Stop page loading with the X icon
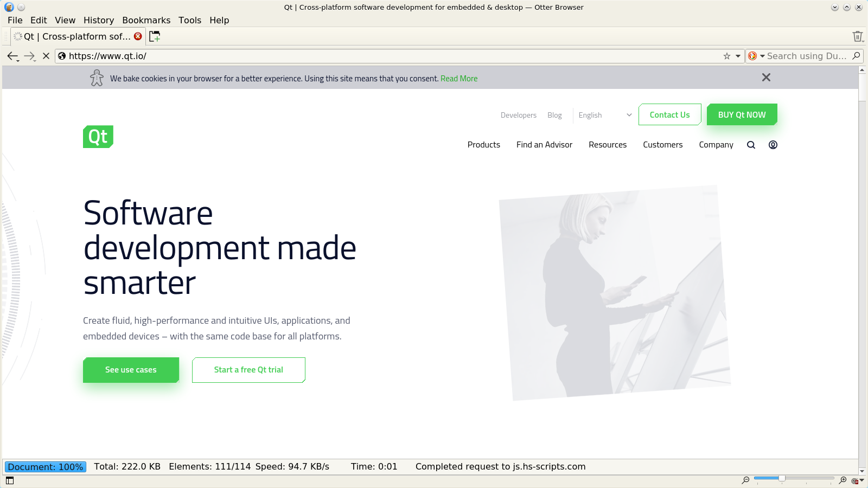The height and width of the screenshot is (488, 868). [x=46, y=56]
